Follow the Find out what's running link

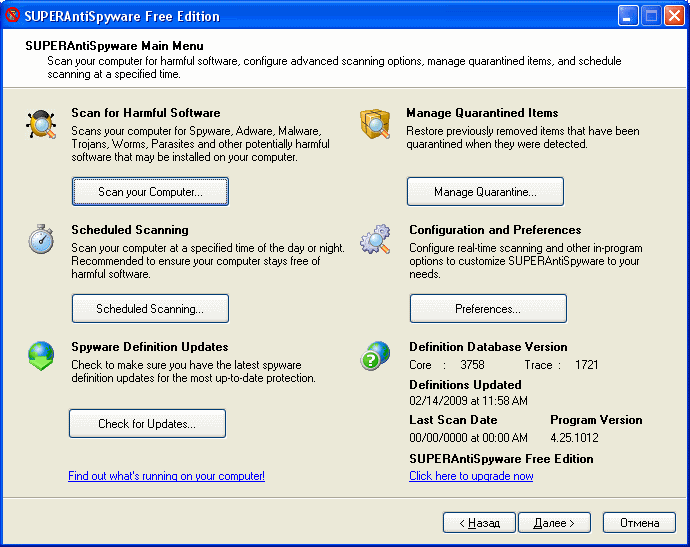click(x=166, y=476)
